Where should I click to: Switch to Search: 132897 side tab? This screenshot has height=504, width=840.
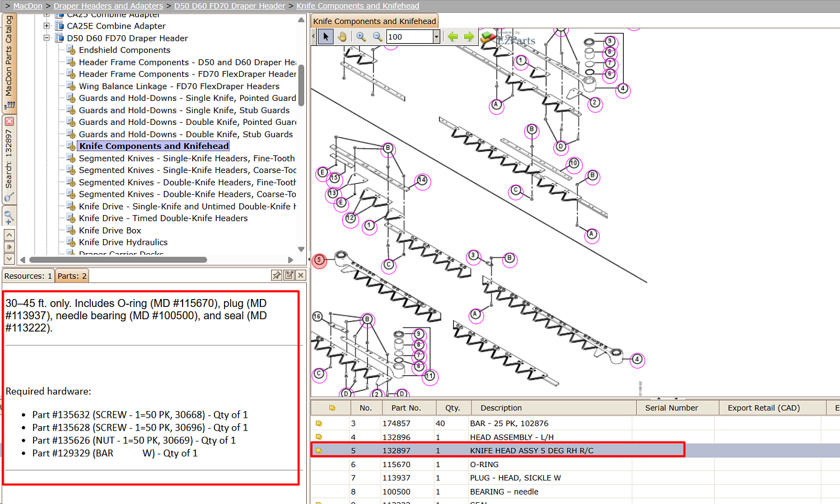(x=8, y=158)
